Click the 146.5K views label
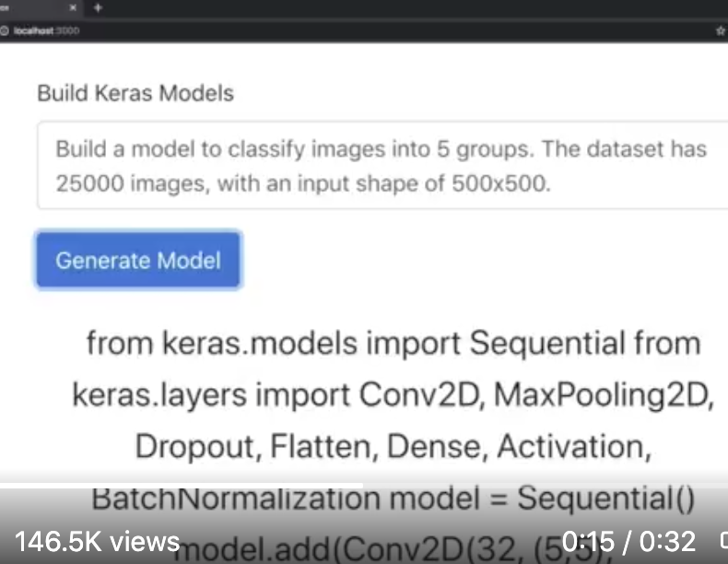Image resolution: width=728 pixels, height=564 pixels. point(97,541)
